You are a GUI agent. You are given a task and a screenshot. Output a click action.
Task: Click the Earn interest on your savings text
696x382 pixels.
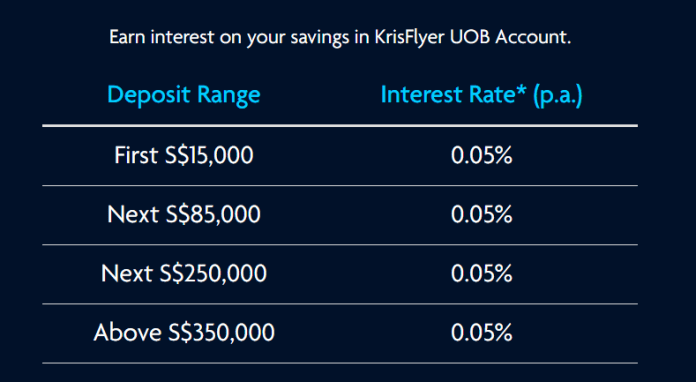(x=229, y=38)
